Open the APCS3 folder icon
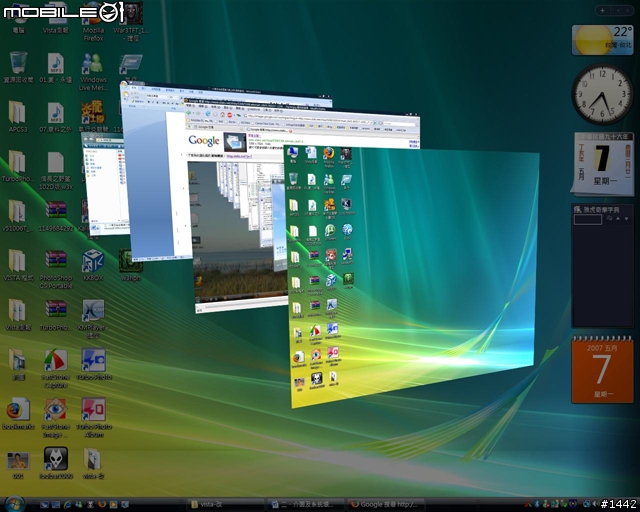Viewport: 640px width, 512px height. click(x=18, y=117)
